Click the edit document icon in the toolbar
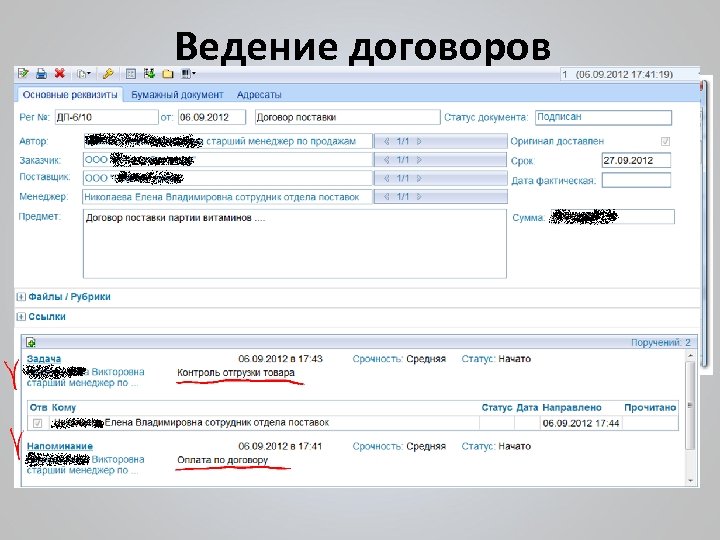Screen dimensions: 720x540 (23, 73)
